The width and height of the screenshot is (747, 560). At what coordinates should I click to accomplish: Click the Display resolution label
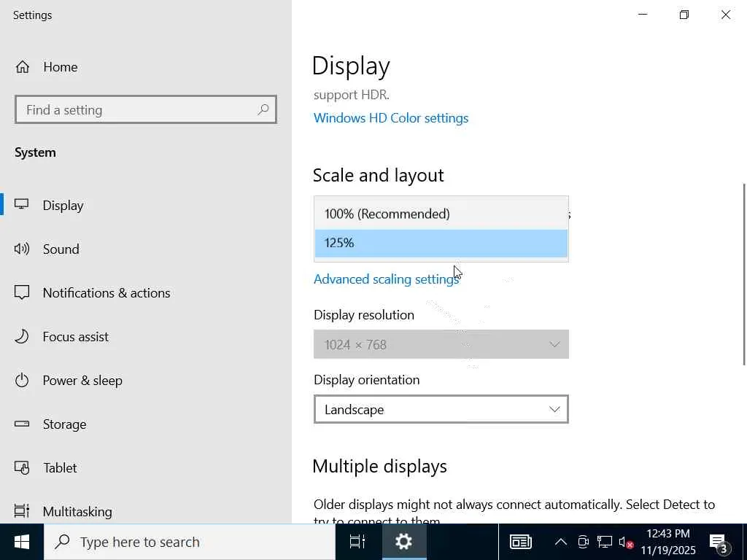364,315
